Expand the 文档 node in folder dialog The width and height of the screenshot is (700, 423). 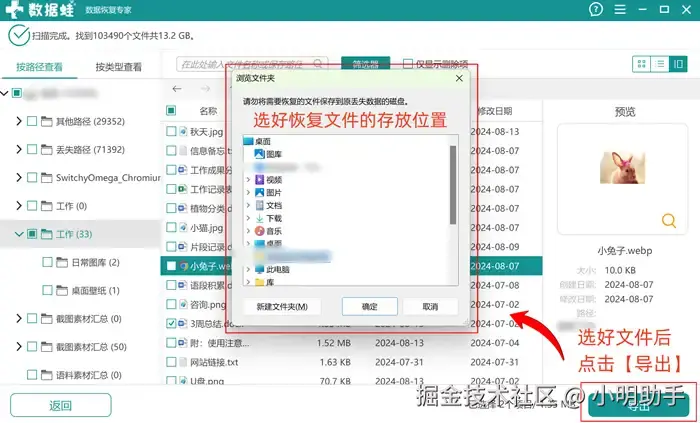[248, 206]
